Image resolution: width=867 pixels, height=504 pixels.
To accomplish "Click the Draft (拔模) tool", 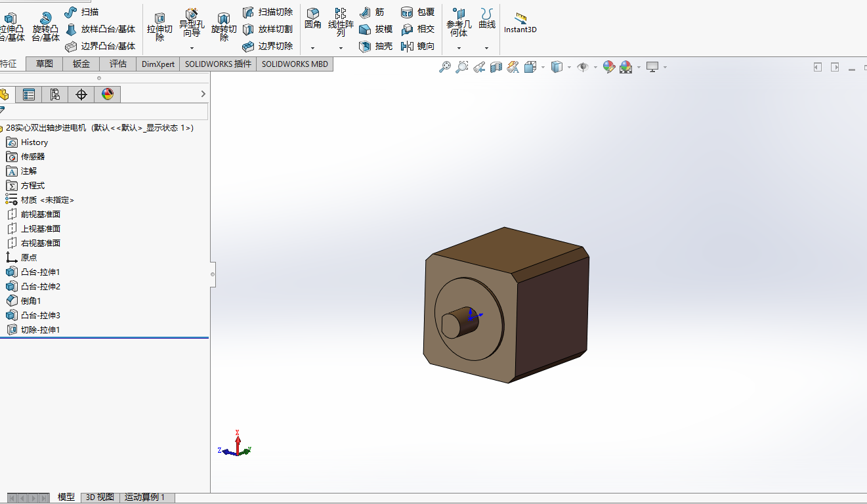I will (376, 29).
